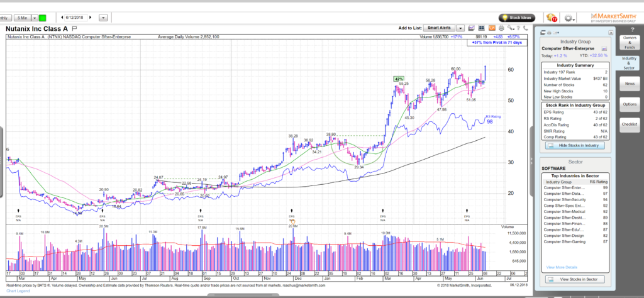Select Computer Sftwr-Data... industry row

575,194
